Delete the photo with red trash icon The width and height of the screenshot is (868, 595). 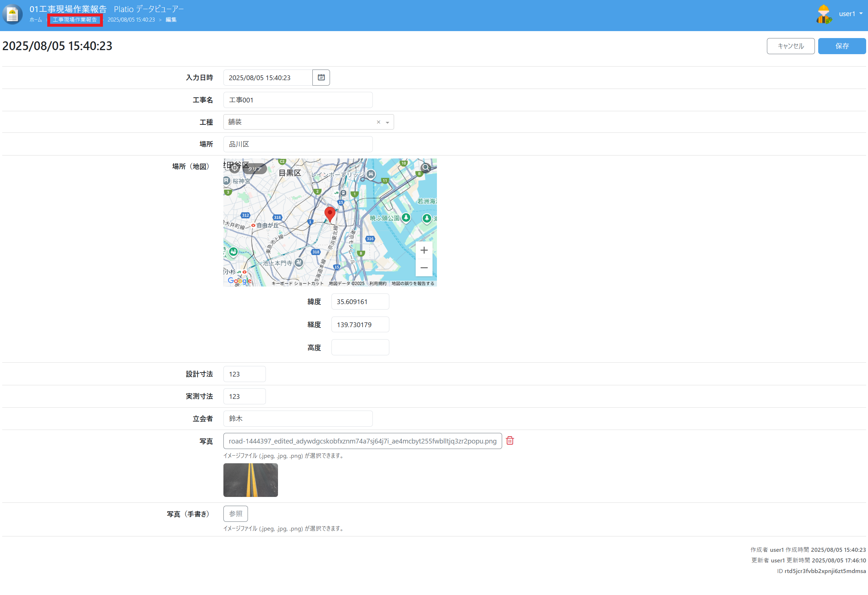[x=509, y=441]
